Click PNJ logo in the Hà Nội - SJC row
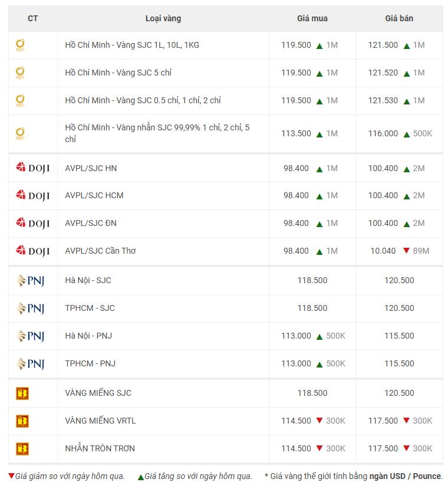Screen dimensions: 448x492 click(31, 281)
